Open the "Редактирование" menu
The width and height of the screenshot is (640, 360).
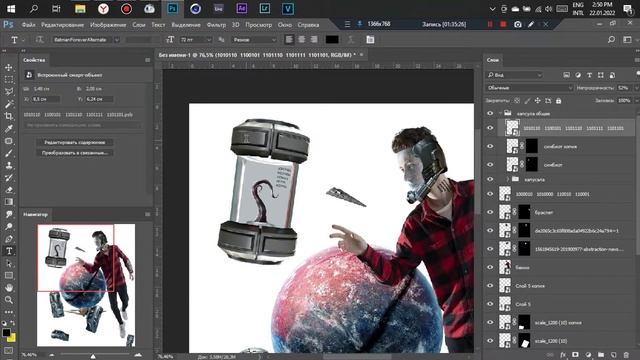click(x=62, y=25)
